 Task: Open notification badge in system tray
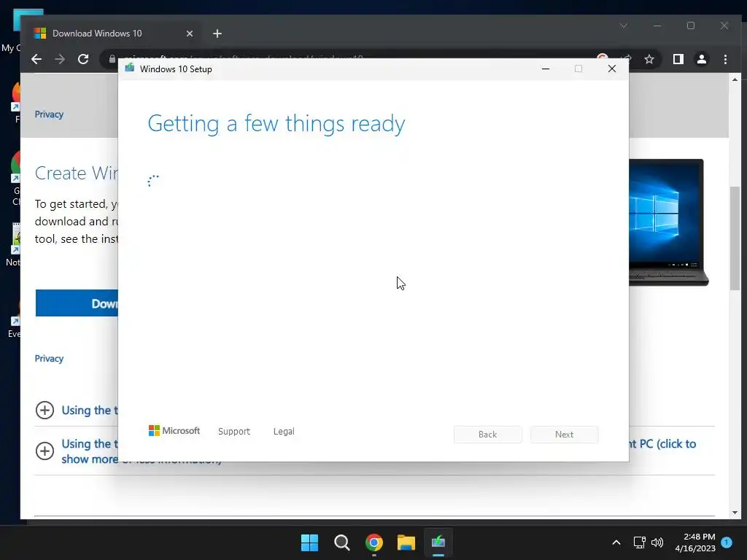pos(727,542)
